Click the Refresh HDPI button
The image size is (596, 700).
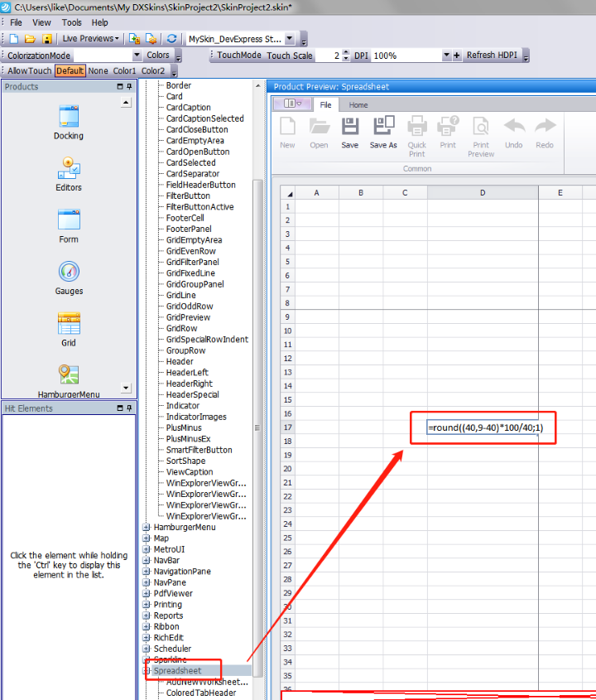coord(492,56)
